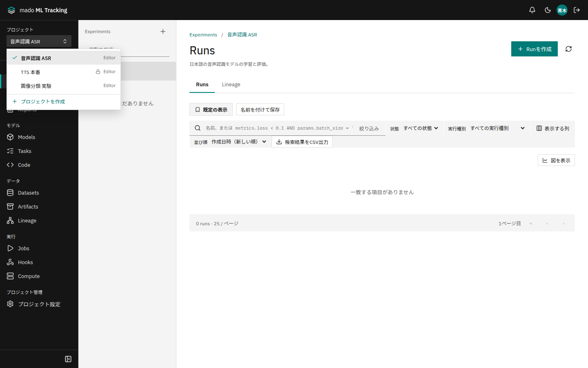Collapse the sidebar with the panel icon

click(x=68, y=359)
